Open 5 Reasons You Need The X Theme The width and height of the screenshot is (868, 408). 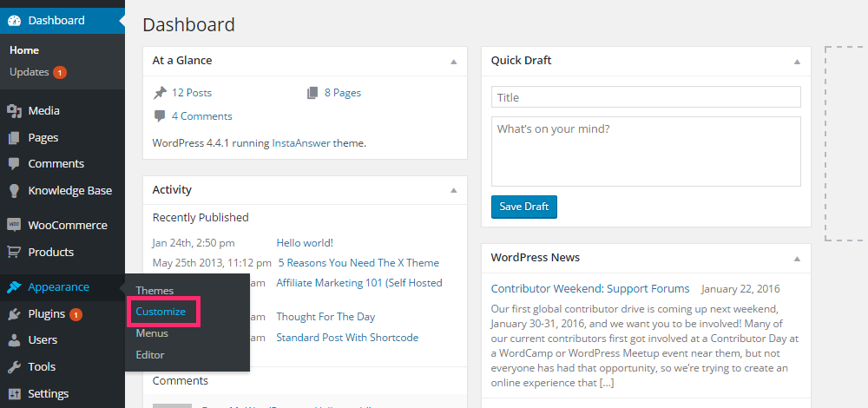pos(358,263)
